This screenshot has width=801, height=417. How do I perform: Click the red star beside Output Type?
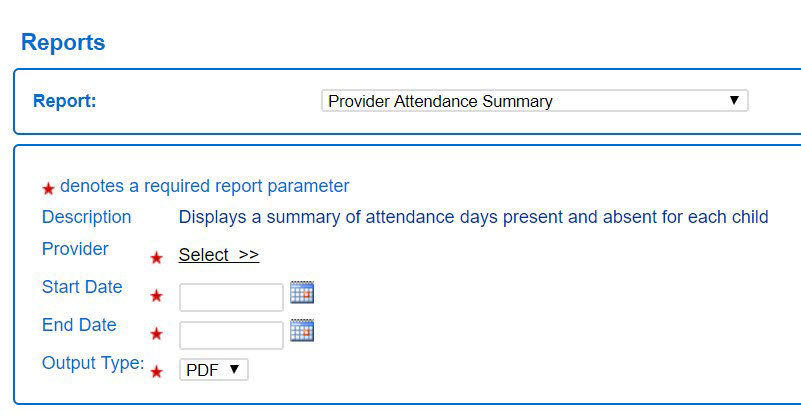(156, 372)
